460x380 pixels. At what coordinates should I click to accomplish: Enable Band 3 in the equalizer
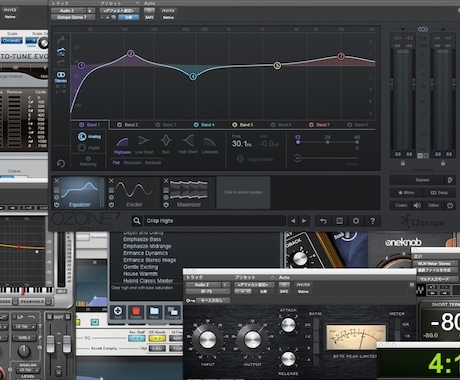point(158,125)
